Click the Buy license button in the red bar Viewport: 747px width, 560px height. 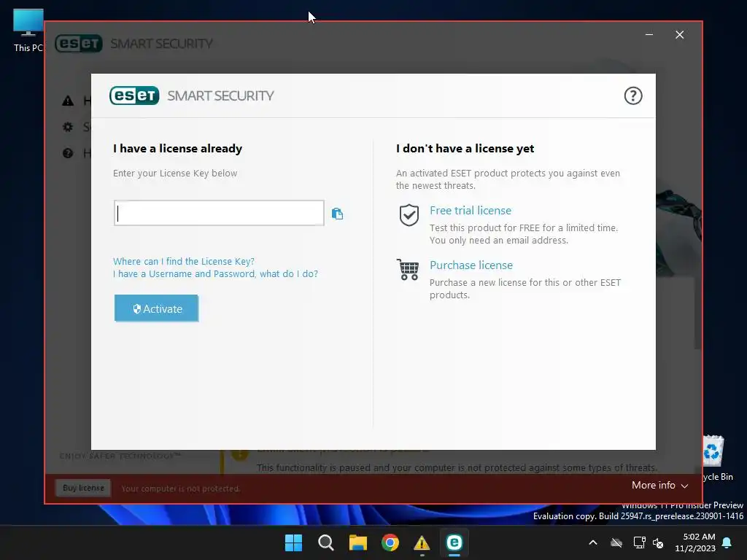[83, 488]
